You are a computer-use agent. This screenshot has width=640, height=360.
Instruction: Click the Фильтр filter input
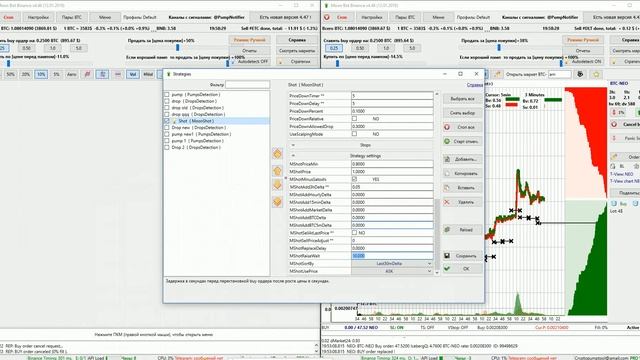(x=247, y=84)
